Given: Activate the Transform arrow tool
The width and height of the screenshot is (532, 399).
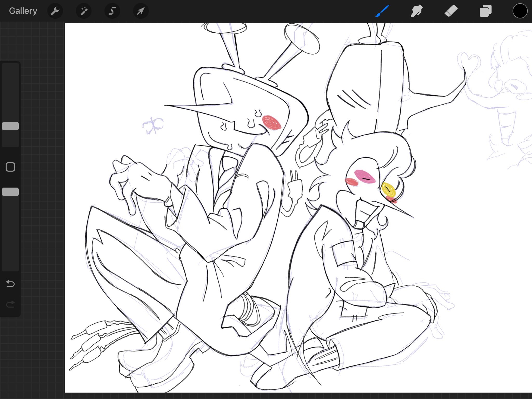Looking at the screenshot, I should [141, 11].
